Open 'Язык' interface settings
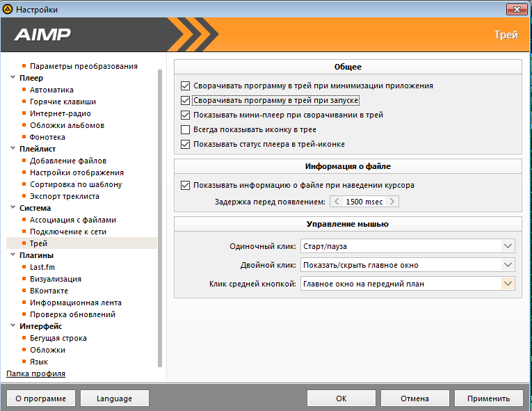The image size is (532, 411). (39, 362)
